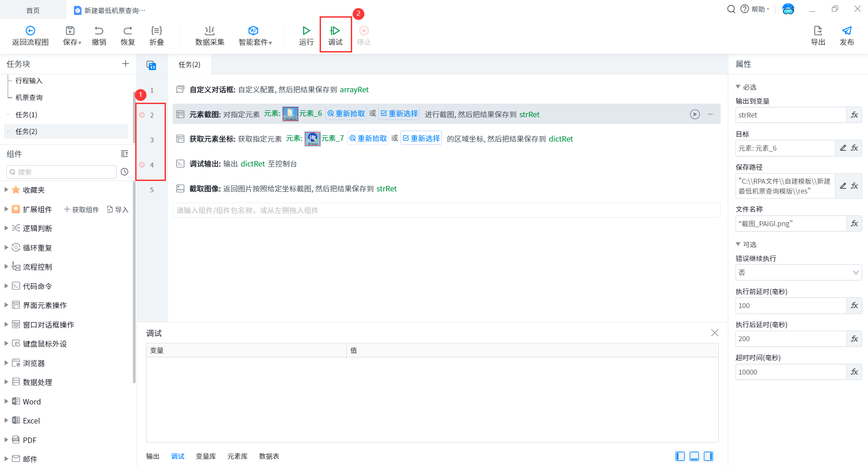The image size is (868, 466).
Task: Fold code blocks using 折叠 icon
Action: pos(156,31)
